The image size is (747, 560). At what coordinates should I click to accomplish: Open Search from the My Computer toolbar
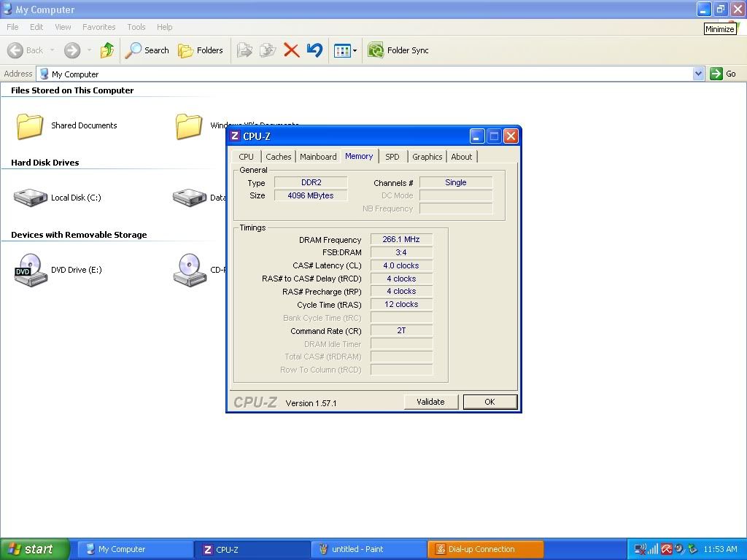click(147, 50)
